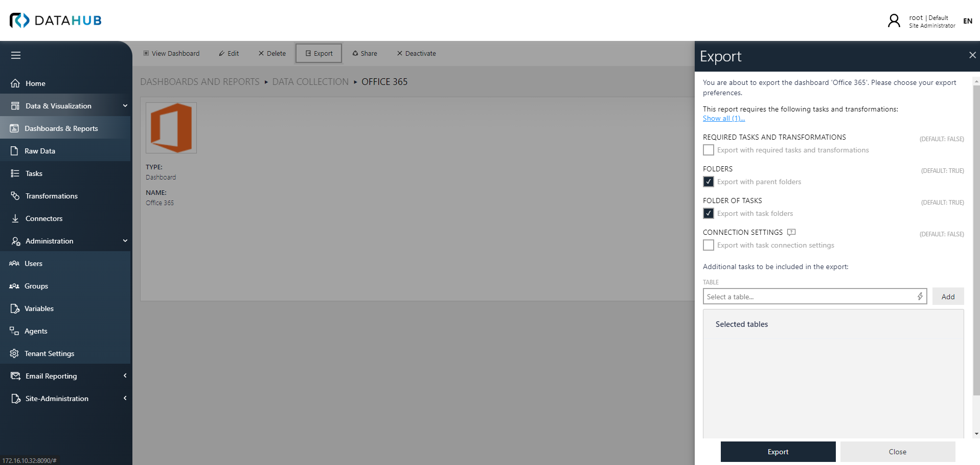Open the Home section in the sidebar
Viewport: 980px width, 465px height.
pos(36,83)
